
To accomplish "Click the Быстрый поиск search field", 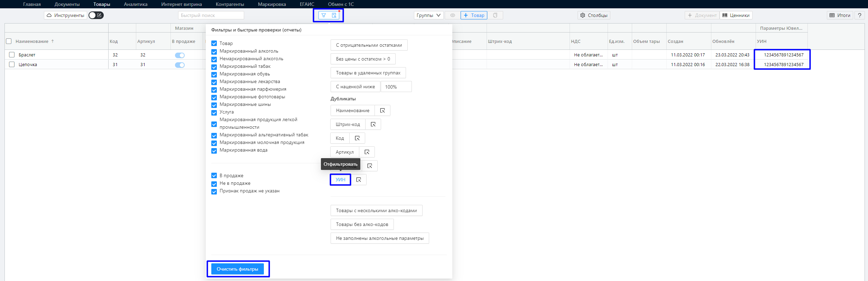I will [211, 15].
